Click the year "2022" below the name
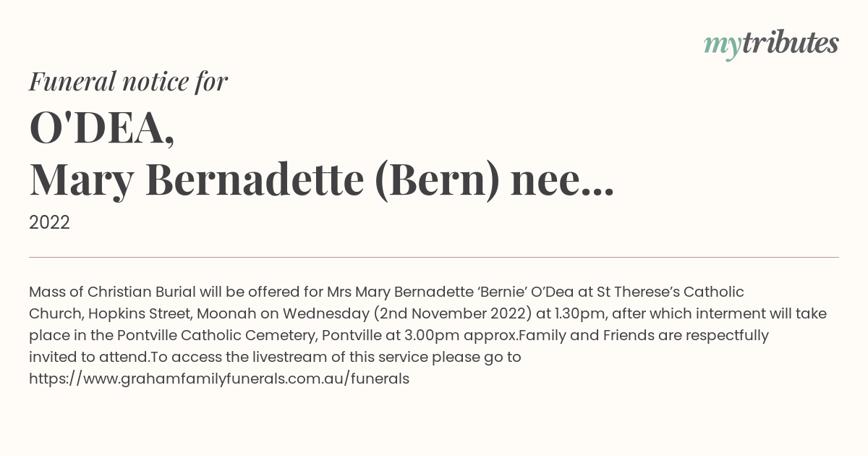Viewport: 868px width, 456px height. pos(49,223)
